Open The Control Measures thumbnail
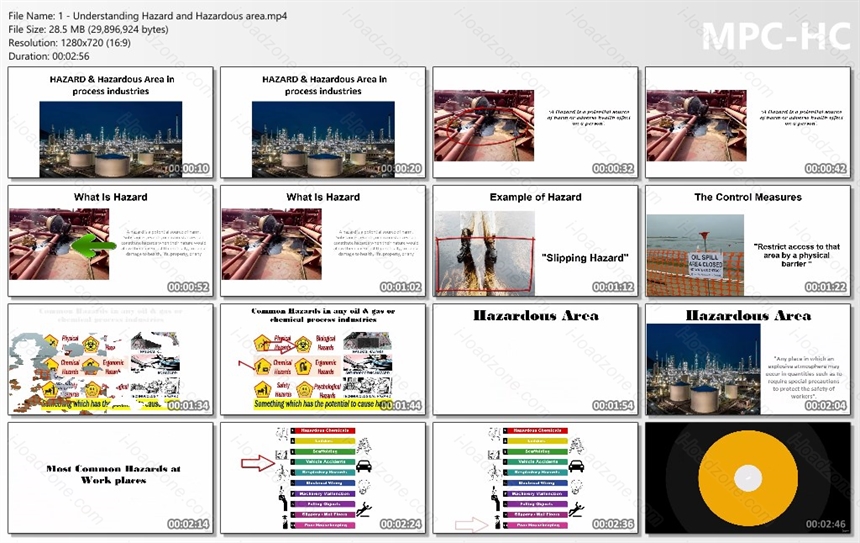860x543 pixels. click(748, 241)
